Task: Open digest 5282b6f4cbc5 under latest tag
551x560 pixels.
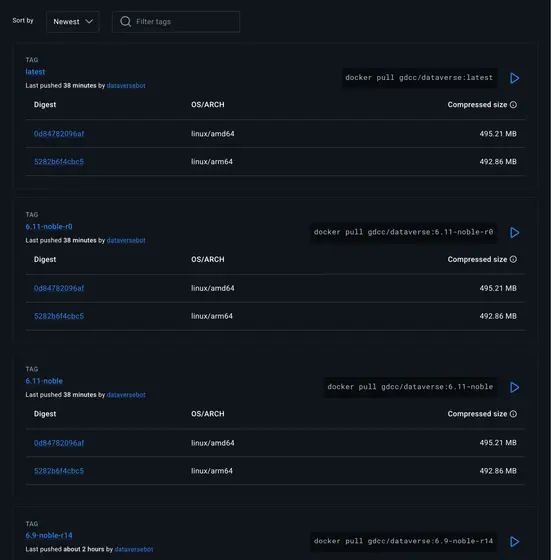Action: tap(59, 162)
